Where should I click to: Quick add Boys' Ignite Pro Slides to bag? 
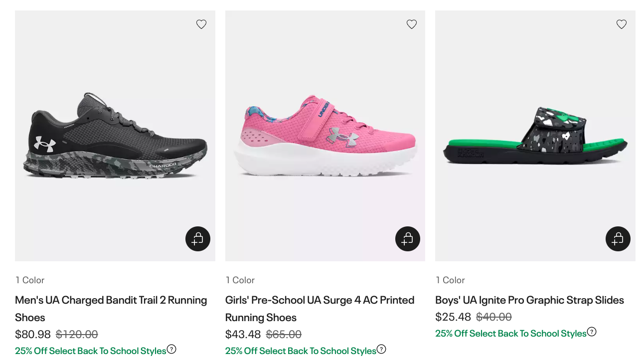click(618, 239)
